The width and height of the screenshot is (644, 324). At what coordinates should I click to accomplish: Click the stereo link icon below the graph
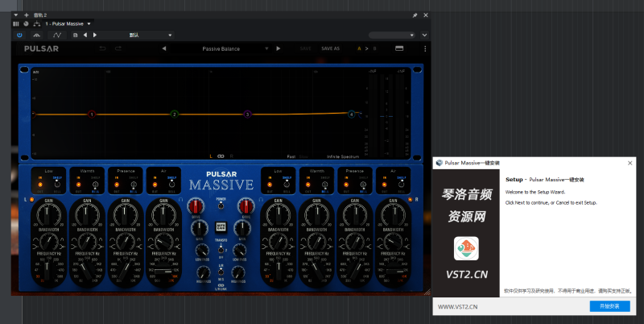click(x=221, y=156)
